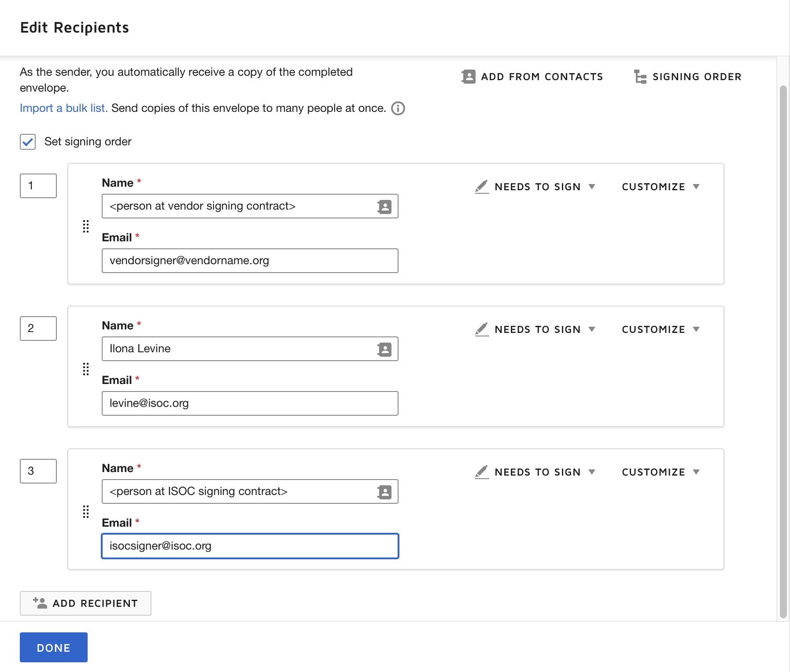Open address book icon in ISOC signer name field
Screen dimensions: 790x672
[x=384, y=492]
